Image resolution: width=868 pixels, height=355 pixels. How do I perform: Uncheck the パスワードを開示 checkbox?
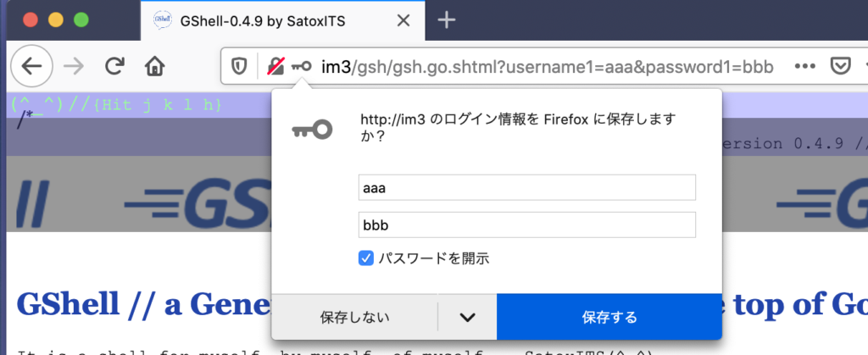tap(366, 258)
